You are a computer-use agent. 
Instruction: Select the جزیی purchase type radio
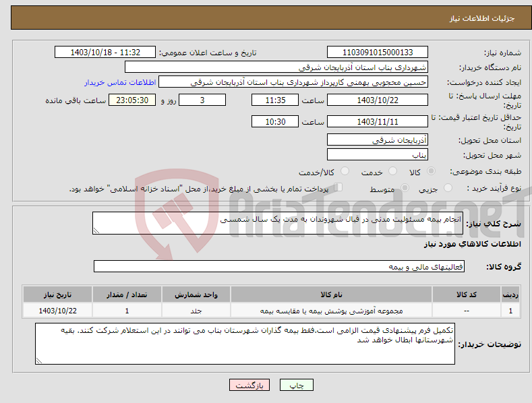click(448, 187)
